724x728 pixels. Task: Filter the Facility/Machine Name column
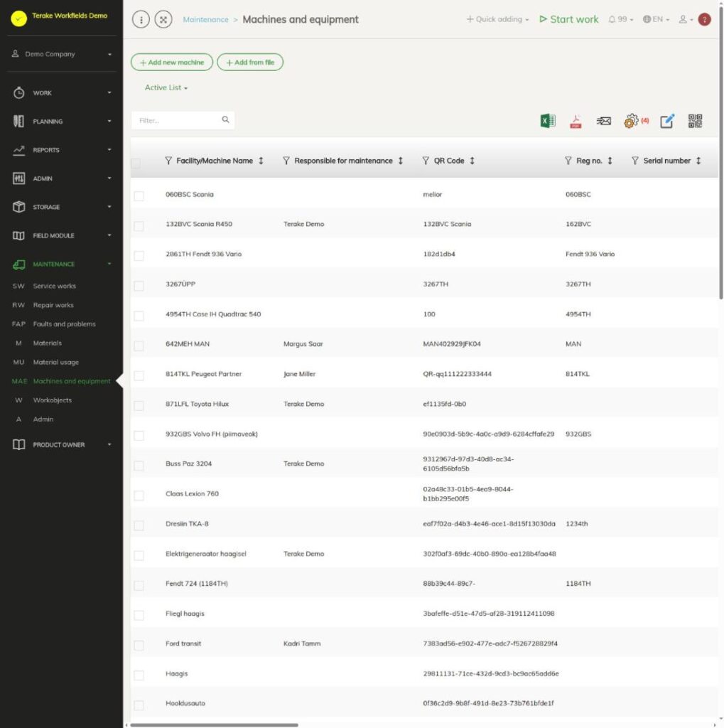pos(168,161)
